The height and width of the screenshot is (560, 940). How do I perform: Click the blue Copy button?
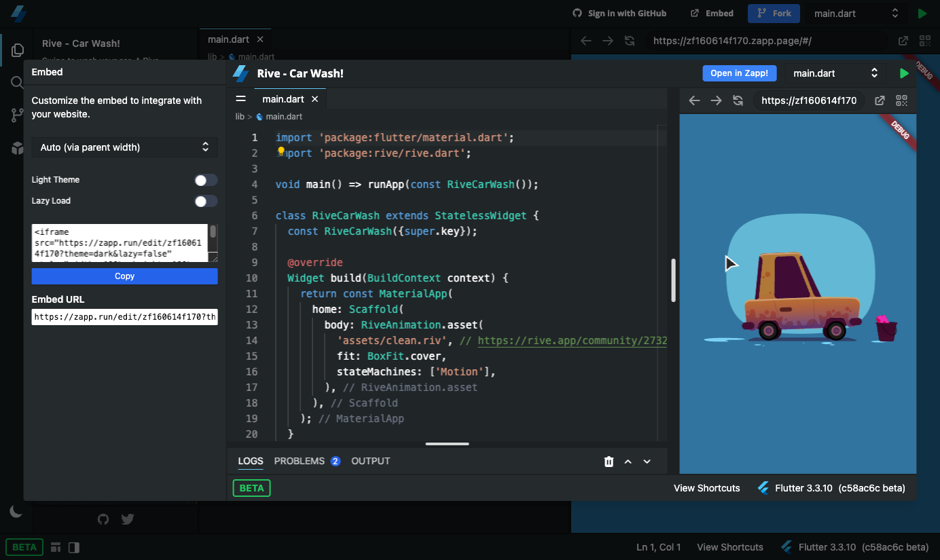(125, 276)
